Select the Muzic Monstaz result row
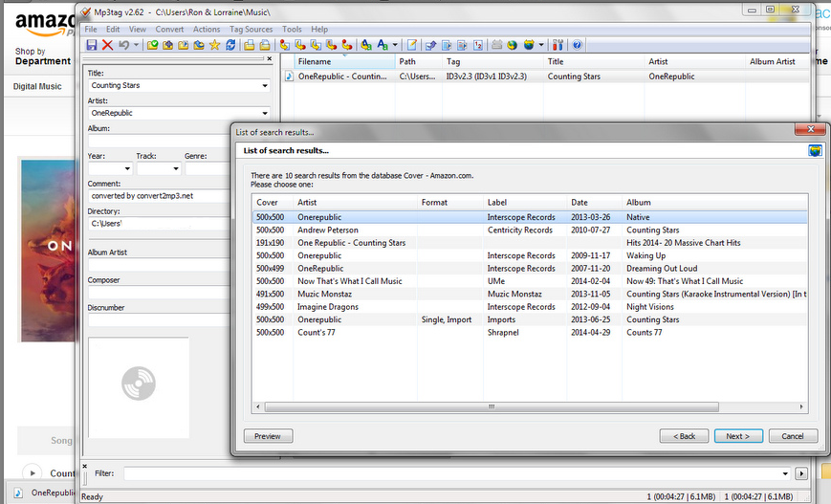Viewport: 831px width, 504px height. [530, 295]
